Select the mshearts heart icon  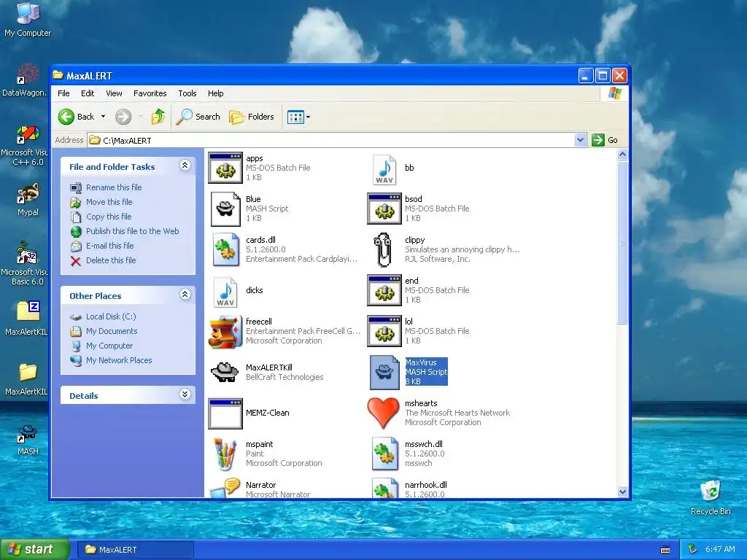tap(384, 413)
